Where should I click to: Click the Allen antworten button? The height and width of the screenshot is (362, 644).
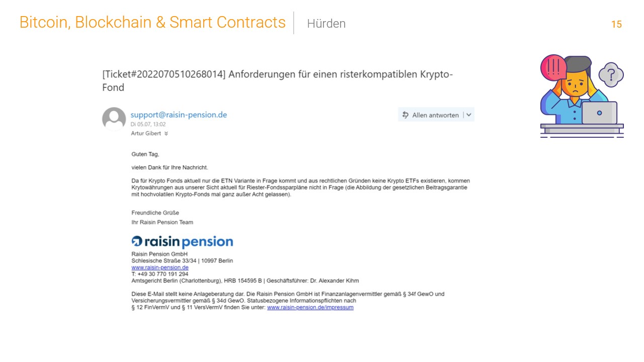coord(431,115)
